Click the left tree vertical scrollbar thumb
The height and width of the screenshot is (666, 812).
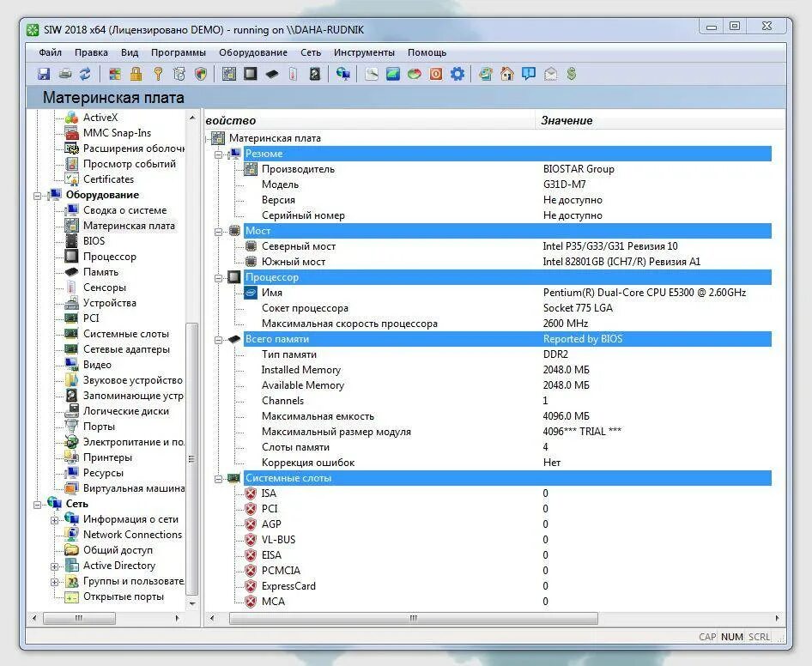point(191,459)
